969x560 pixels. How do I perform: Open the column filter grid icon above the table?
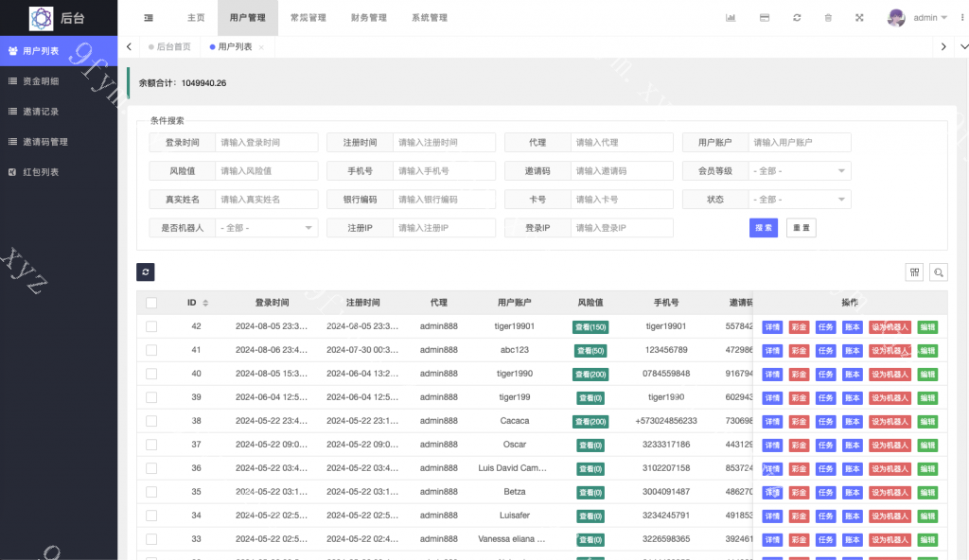(915, 272)
